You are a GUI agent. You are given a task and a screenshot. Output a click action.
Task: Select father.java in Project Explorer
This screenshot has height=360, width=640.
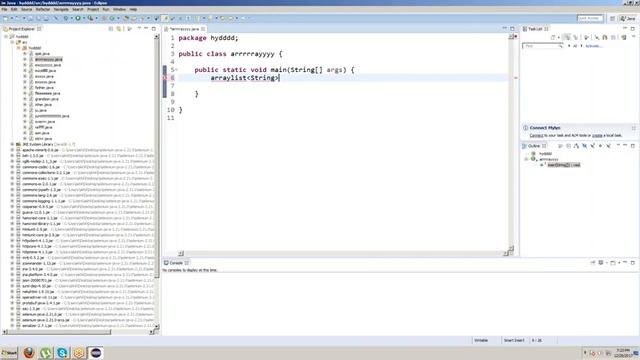[44, 88]
